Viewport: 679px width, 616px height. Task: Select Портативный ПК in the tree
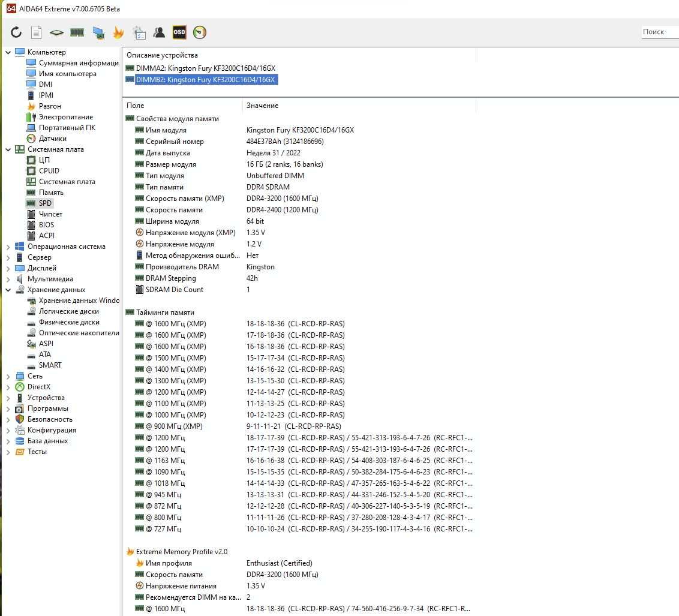(x=67, y=128)
